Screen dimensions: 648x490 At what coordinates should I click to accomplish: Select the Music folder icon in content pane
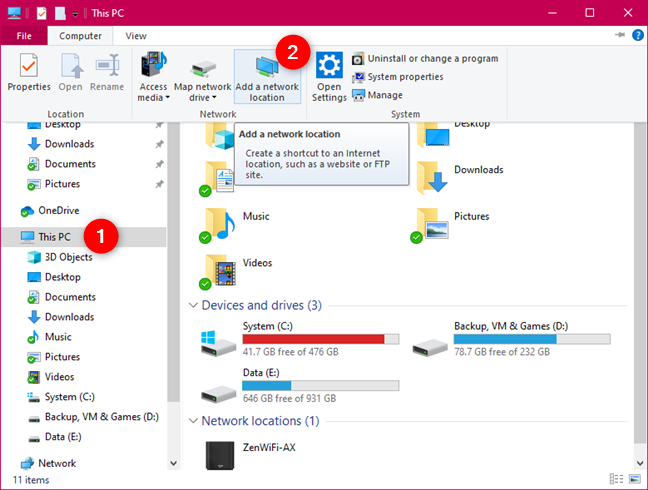(219, 224)
